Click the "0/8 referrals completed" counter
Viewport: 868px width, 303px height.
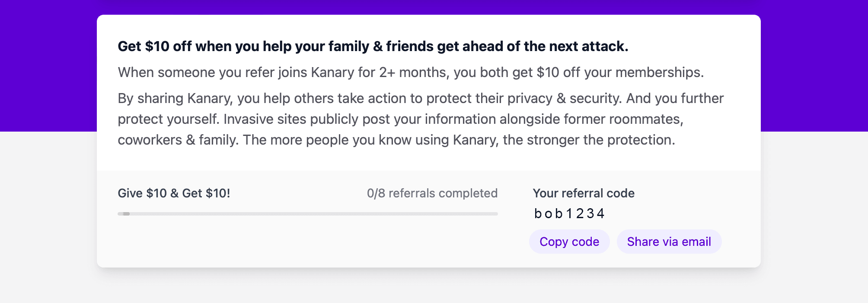[x=432, y=193]
